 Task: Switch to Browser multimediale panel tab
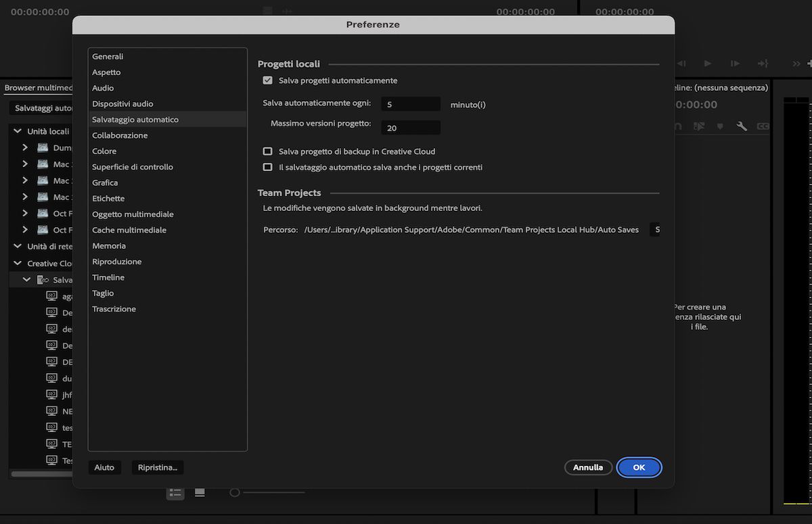tap(38, 88)
